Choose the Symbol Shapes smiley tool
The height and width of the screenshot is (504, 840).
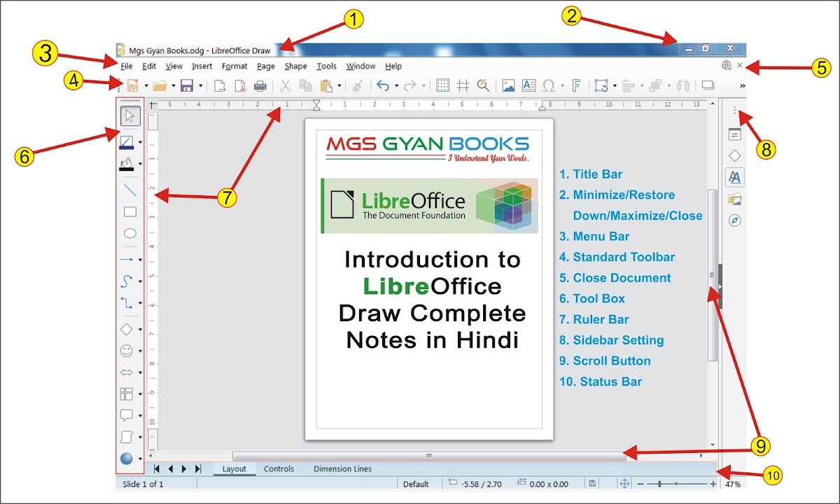click(127, 350)
